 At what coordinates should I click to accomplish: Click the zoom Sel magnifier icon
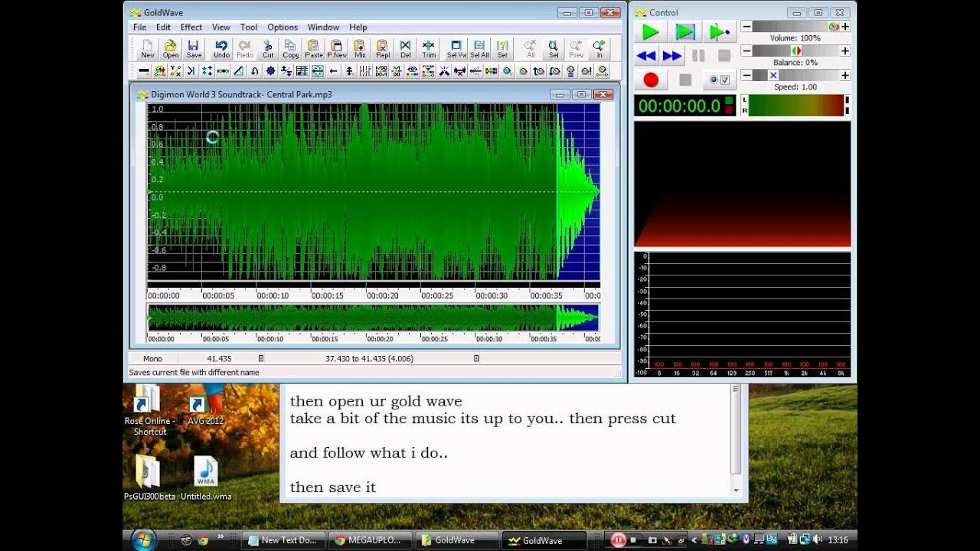pos(553,49)
